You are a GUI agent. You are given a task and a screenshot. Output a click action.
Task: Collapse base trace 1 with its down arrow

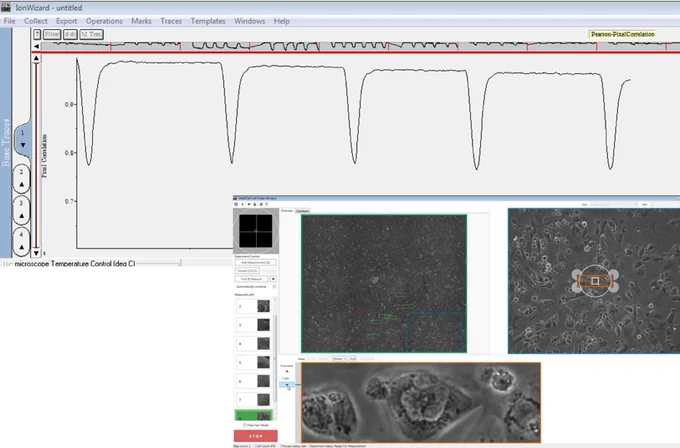(x=23, y=145)
